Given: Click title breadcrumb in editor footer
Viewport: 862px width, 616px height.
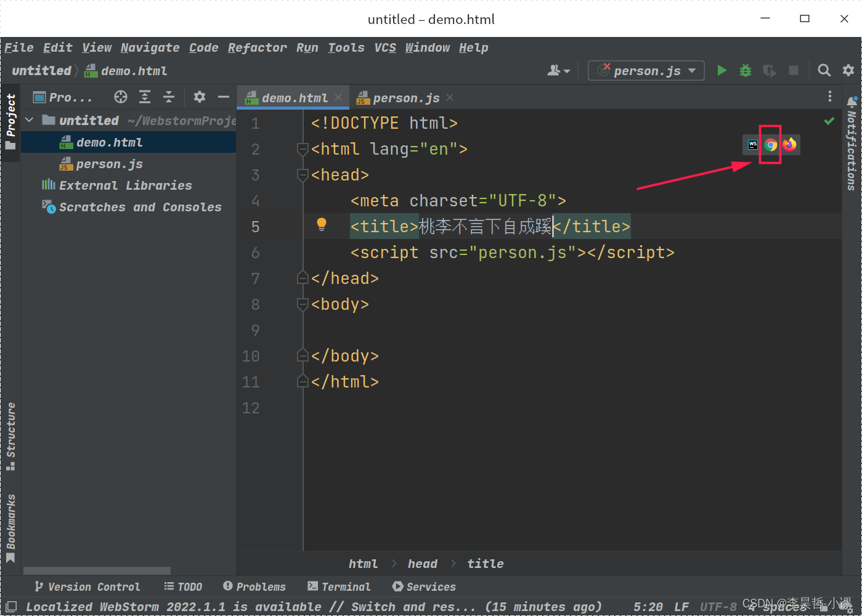Looking at the screenshot, I should [486, 564].
